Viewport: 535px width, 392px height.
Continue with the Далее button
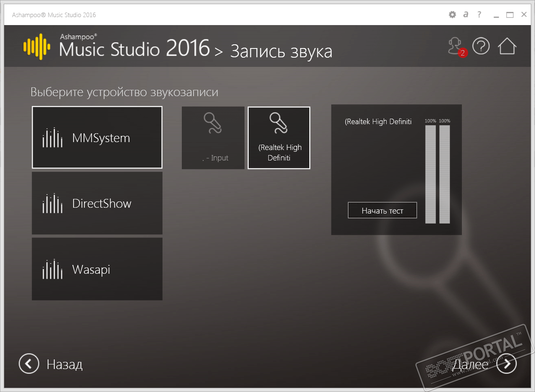point(484,364)
